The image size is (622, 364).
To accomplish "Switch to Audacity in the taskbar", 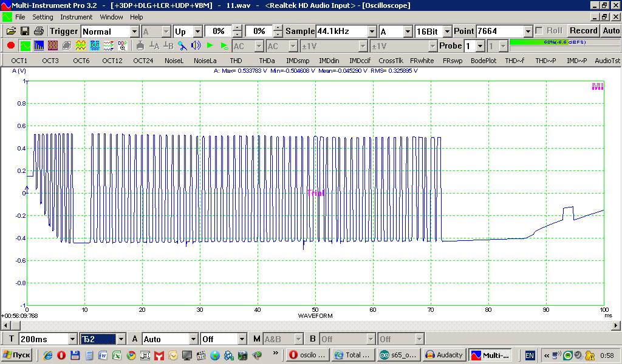I will (x=444, y=355).
